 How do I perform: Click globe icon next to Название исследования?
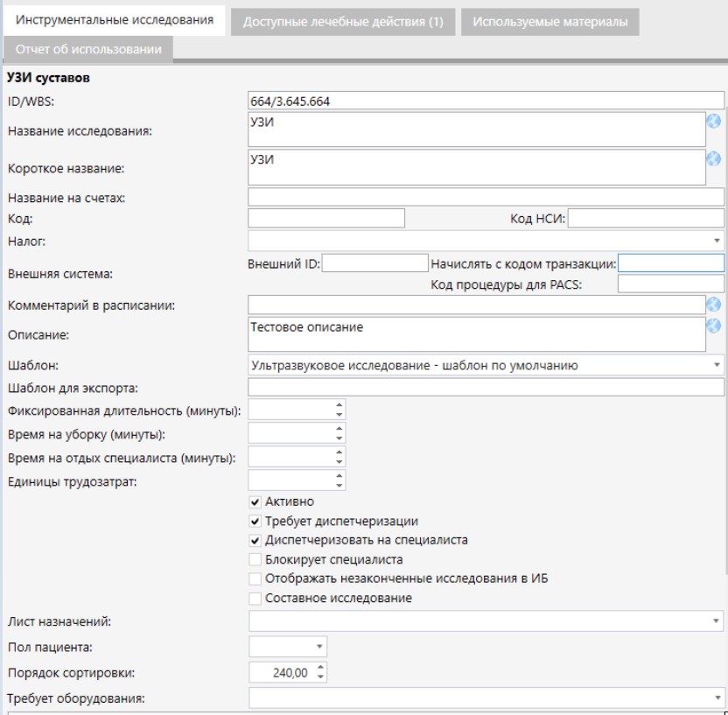click(x=713, y=122)
